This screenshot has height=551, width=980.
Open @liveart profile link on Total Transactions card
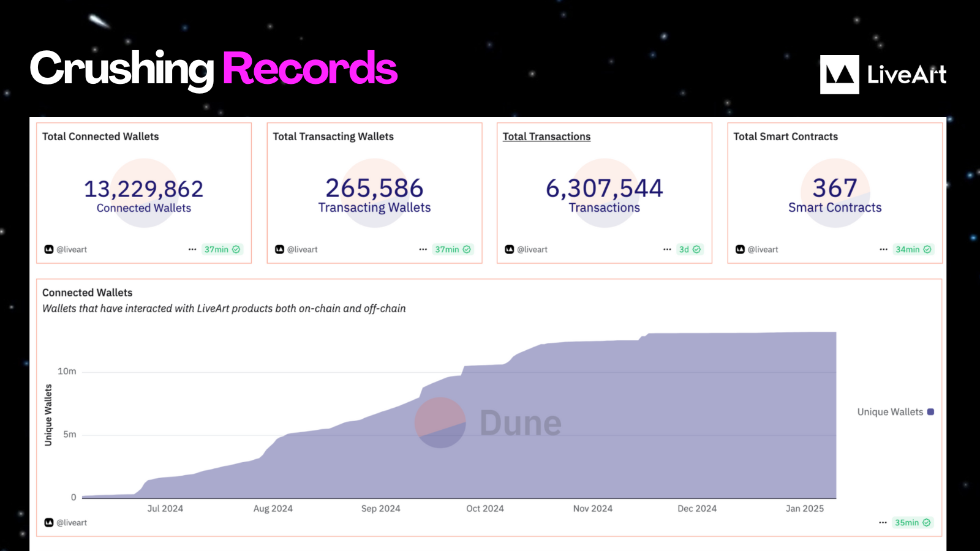(x=532, y=249)
